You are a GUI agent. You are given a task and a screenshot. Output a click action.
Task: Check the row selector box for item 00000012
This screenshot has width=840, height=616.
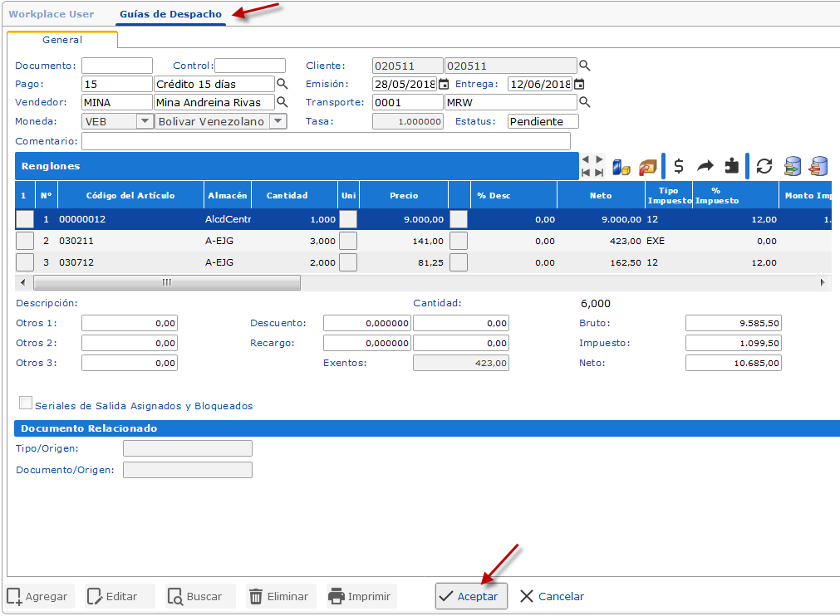pyautogui.click(x=25, y=219)
